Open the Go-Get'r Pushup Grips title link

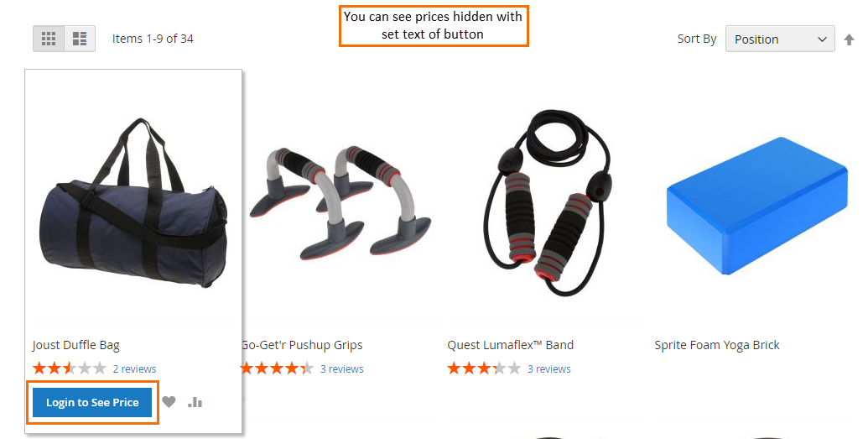(302, 345)
